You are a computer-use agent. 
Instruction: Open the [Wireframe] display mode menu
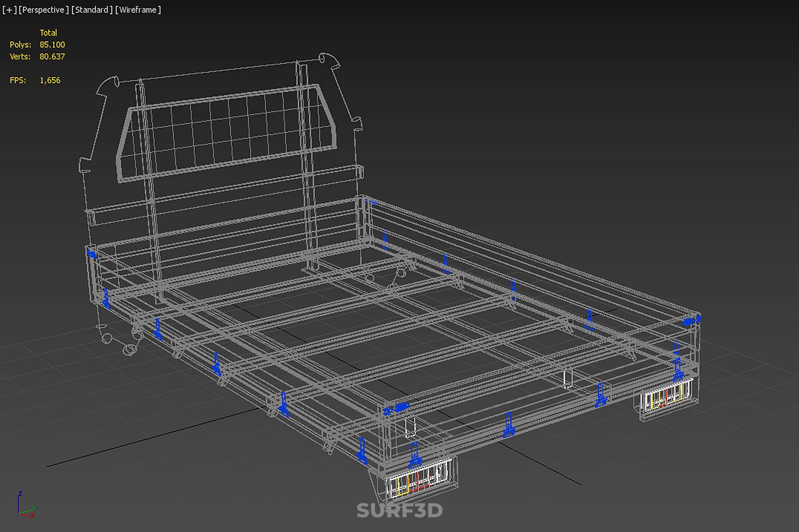point(138,10)
